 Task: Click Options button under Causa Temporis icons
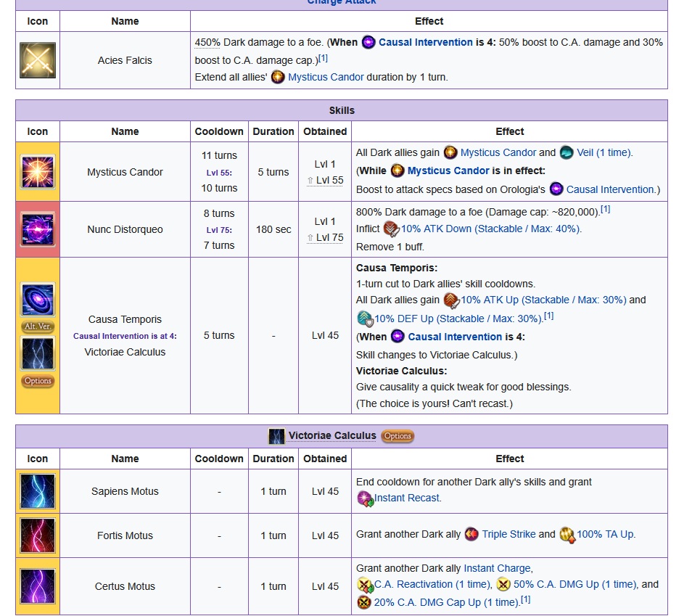point(38,381)
